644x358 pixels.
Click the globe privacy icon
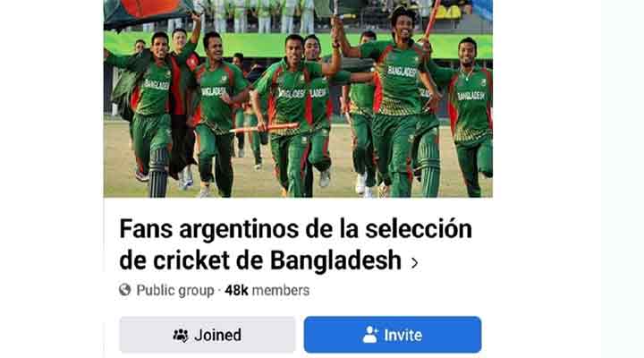[125, 290]
